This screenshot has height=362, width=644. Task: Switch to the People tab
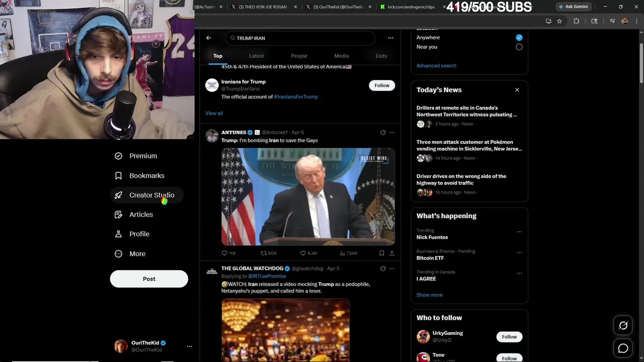[299, 56]
